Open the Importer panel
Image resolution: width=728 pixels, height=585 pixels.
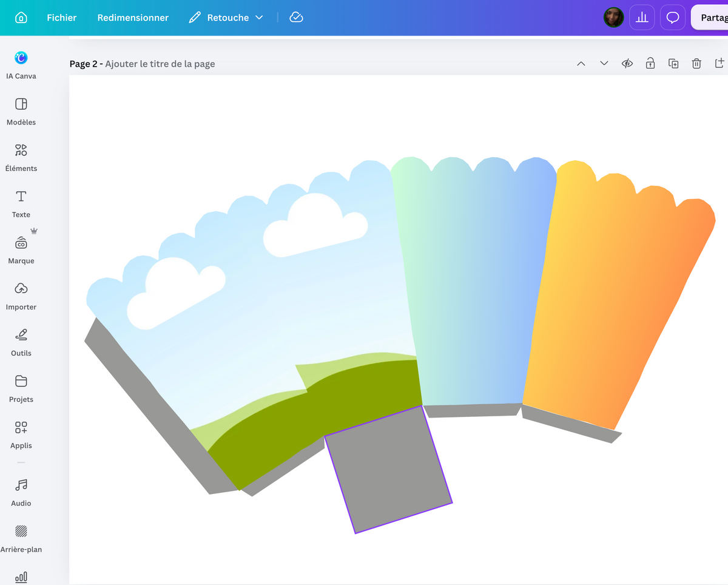pyautogui.click(x=21, y=296)
